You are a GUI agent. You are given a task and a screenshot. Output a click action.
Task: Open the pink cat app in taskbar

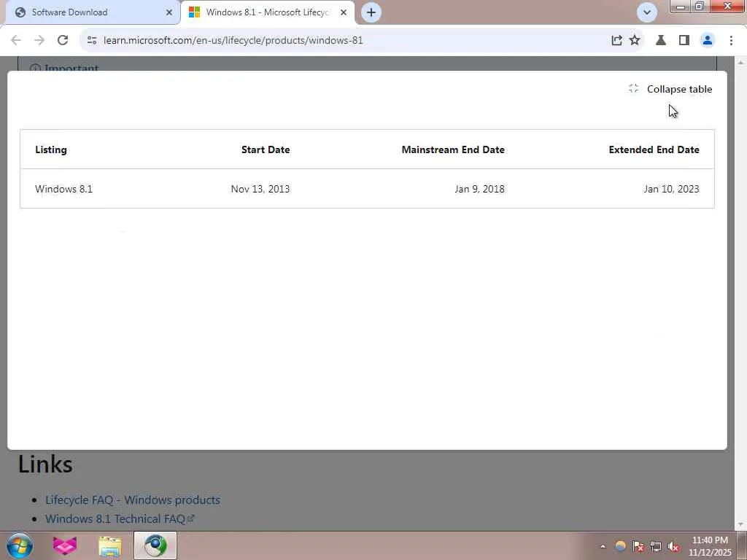[x=65, y=545]
